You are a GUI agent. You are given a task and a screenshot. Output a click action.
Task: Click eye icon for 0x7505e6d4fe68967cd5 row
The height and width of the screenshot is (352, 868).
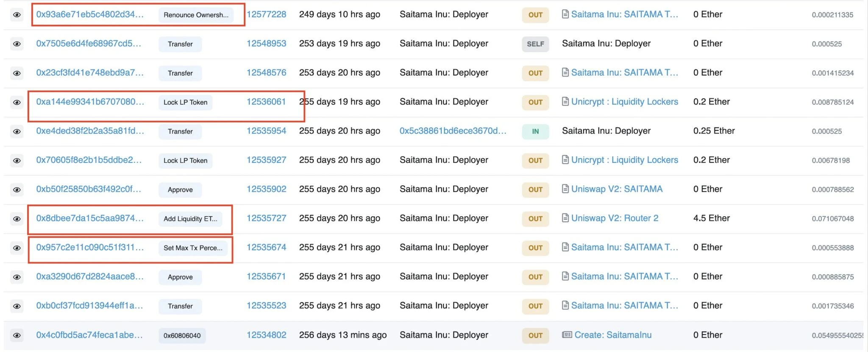point(17,44)
